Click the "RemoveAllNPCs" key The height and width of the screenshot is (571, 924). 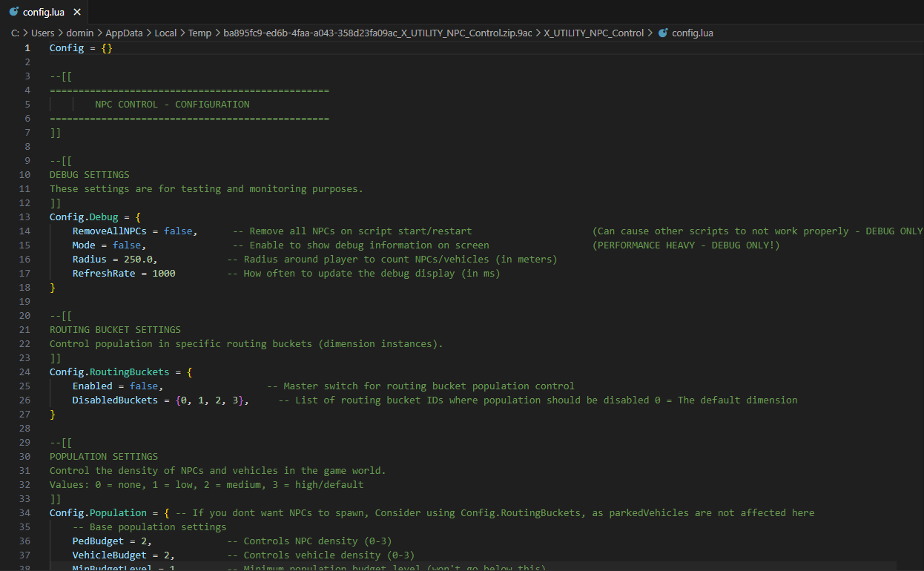tap(110, 231)
